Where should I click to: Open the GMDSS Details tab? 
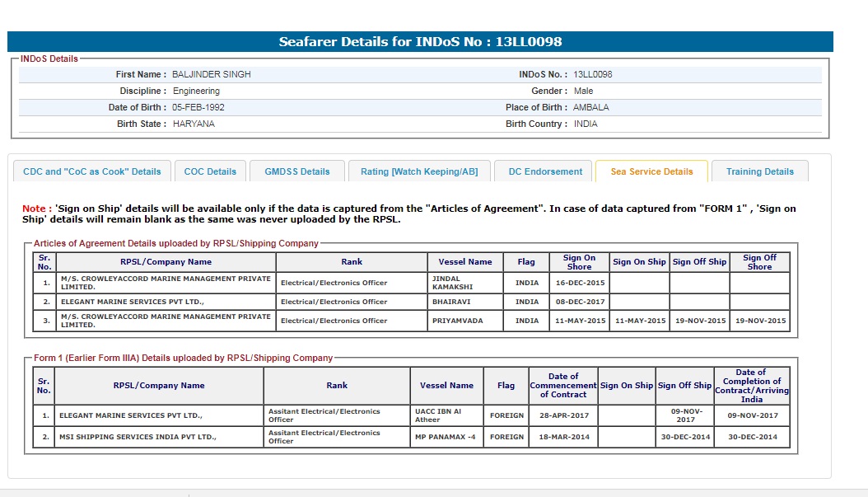click(297, 171)
